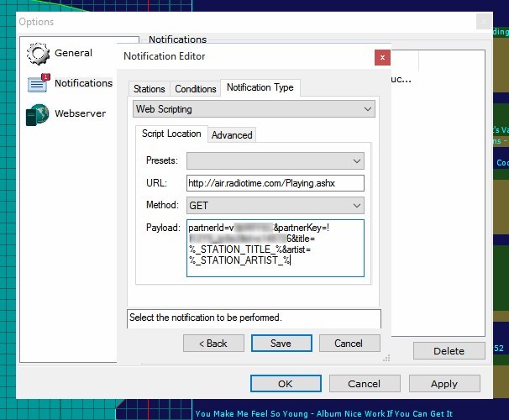Click inside the Payload text area
This screenshot has width=509, height=420.
click(275, 248)
